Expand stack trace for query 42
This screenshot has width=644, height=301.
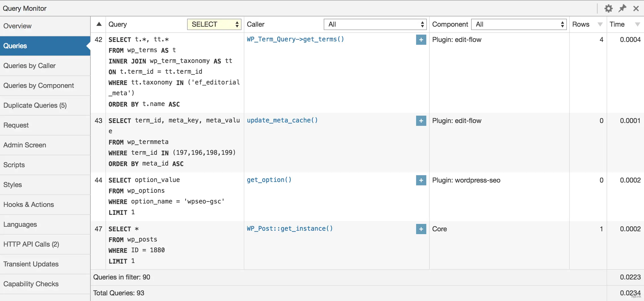[x=421, y=40]
